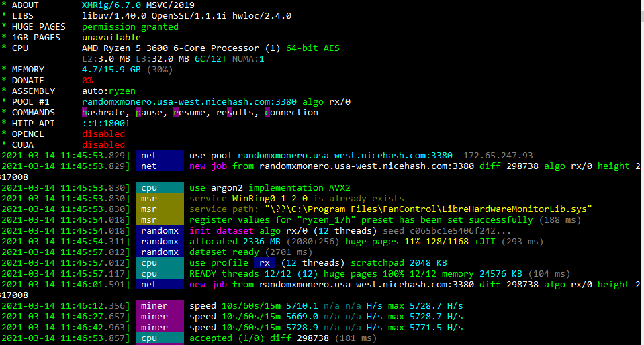This screenshot has height=345, width=644.
Task: Click 'dataset ready' text
Action: (x=224, y=252)
